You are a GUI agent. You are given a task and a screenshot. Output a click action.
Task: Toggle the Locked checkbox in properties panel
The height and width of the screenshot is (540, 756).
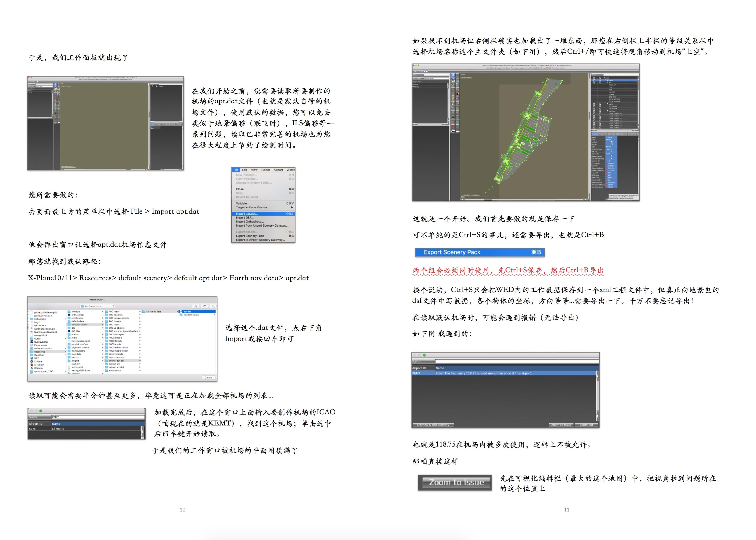[x=612, y=142]
